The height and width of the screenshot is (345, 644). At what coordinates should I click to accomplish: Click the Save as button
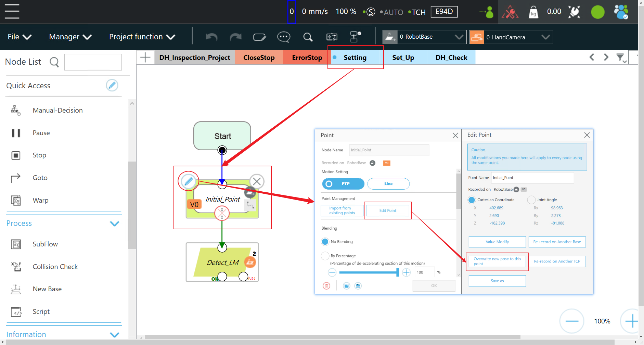coord(497,281)
